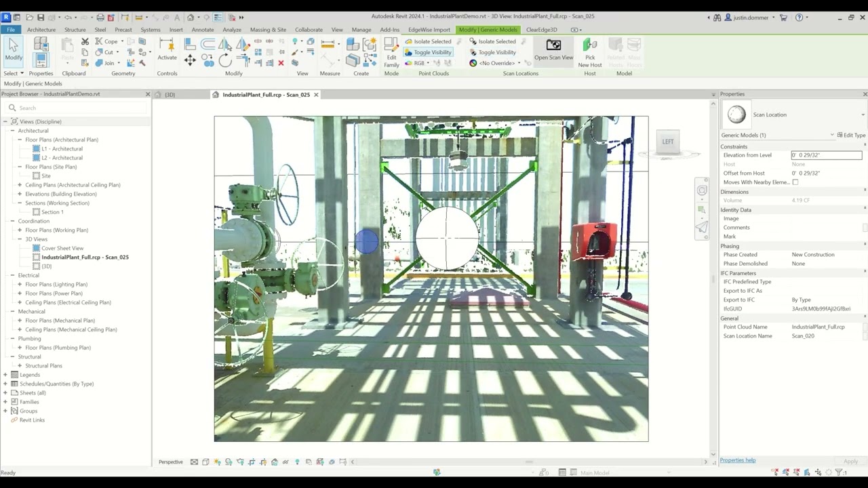Click the LEFT face of the ViewCube
This screenshot has height=488, width=868.
click(x=668, y=142)
